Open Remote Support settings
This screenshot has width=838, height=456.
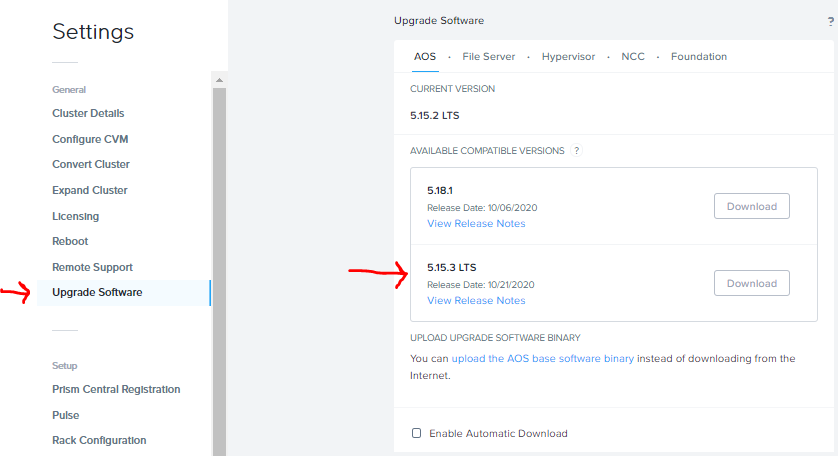point(92,267)
